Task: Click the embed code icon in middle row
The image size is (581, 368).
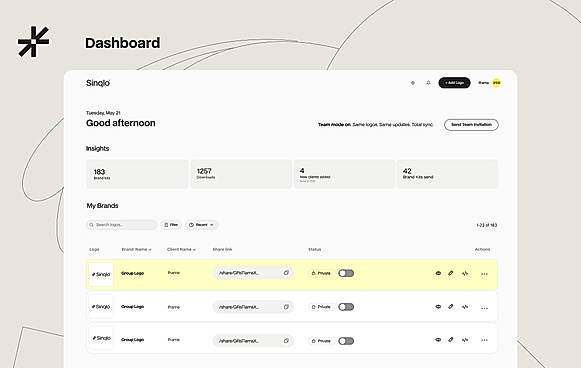Action: [465, 307]
